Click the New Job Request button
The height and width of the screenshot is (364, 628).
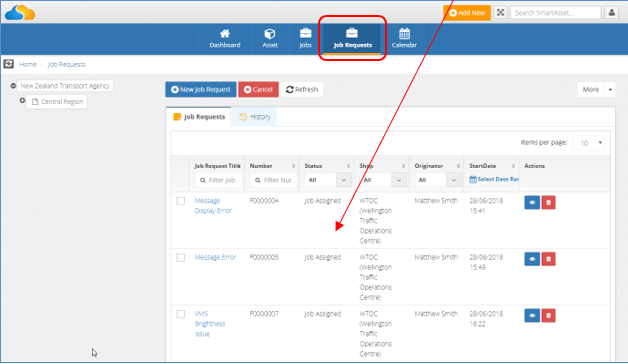tap(201, 89)
